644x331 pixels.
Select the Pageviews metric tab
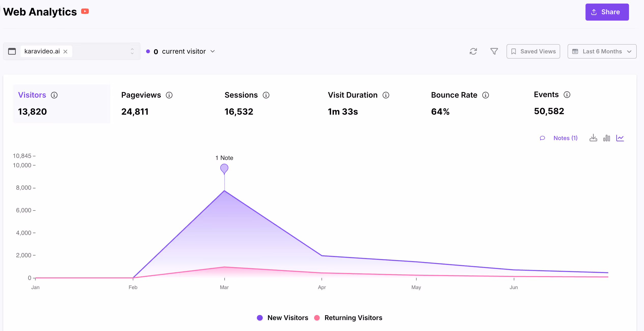coord(141,95)
